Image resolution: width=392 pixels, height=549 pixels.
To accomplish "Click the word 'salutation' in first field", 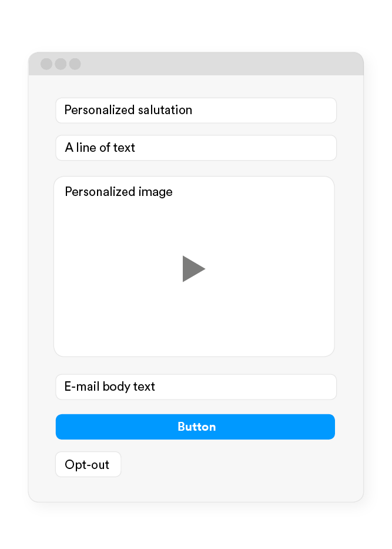I will 165,110.
